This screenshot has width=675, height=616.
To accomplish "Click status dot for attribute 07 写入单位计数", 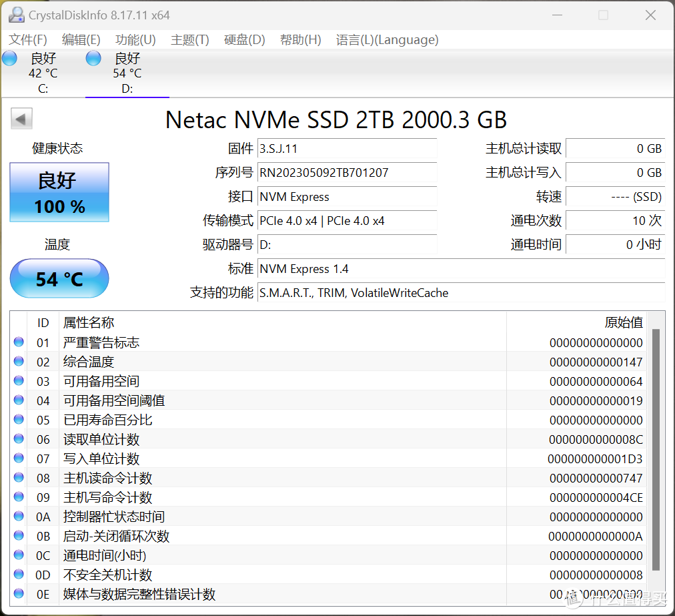I will (x=19, y=458).
